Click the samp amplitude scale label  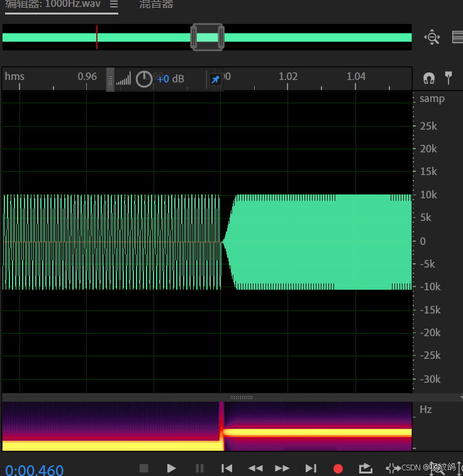[x=432, y=99]
